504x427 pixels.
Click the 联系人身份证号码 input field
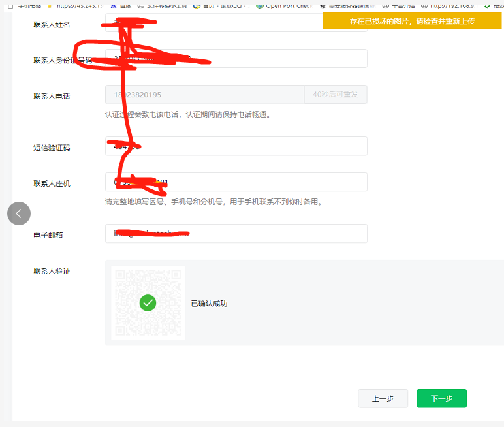click(x=236, y=59)
